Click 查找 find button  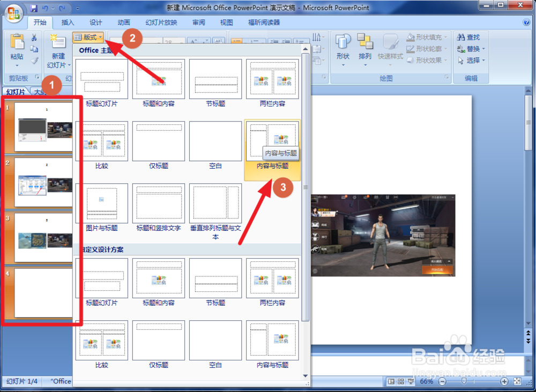(x=468, y=37)
